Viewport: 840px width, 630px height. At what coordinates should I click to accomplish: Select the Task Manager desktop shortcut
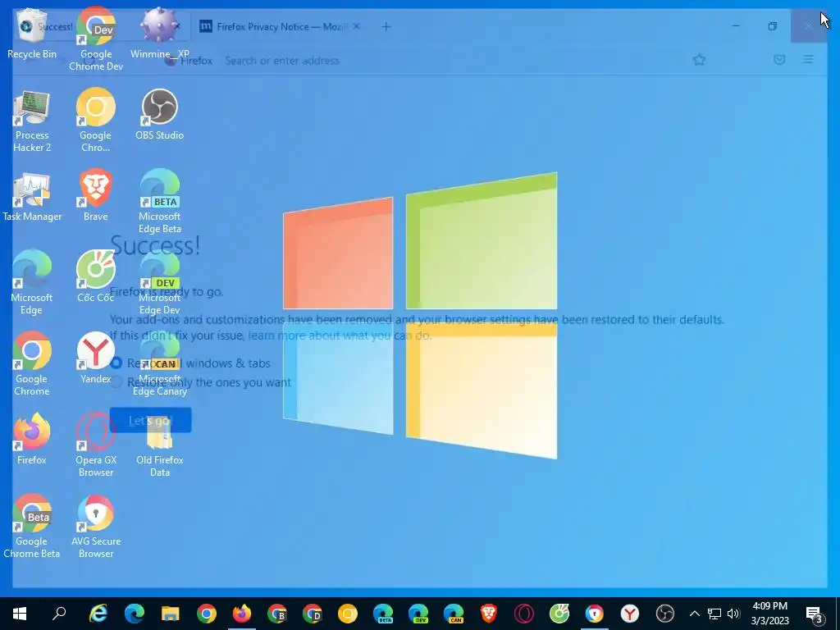32,196
